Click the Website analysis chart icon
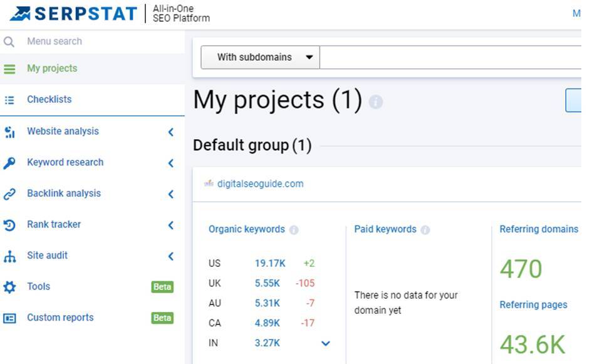The image size is (597, 364). click(9, 132)
